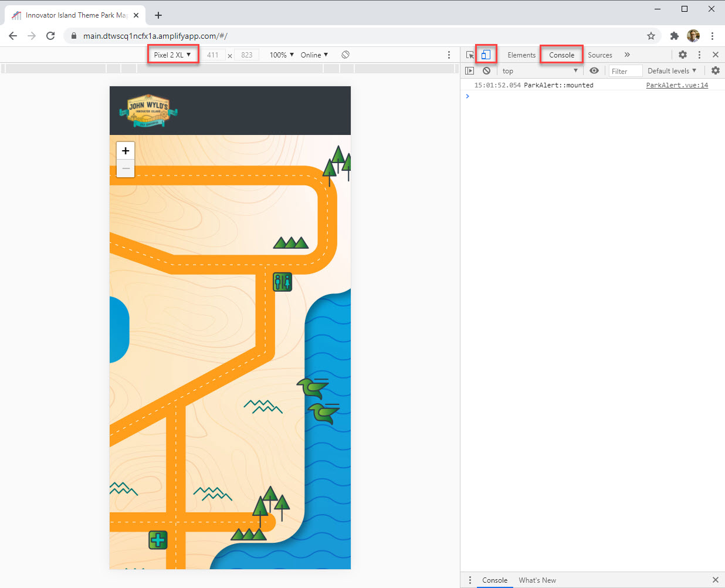Click the ParkAlert.vue:14 source link
725x588 pixels.
(x=677, y=85)
